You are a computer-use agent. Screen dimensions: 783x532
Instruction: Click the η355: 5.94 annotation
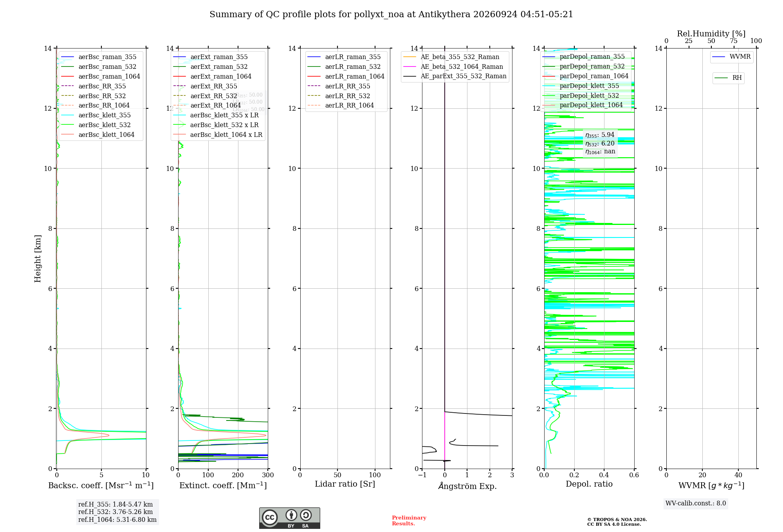(x=600, y=135)
